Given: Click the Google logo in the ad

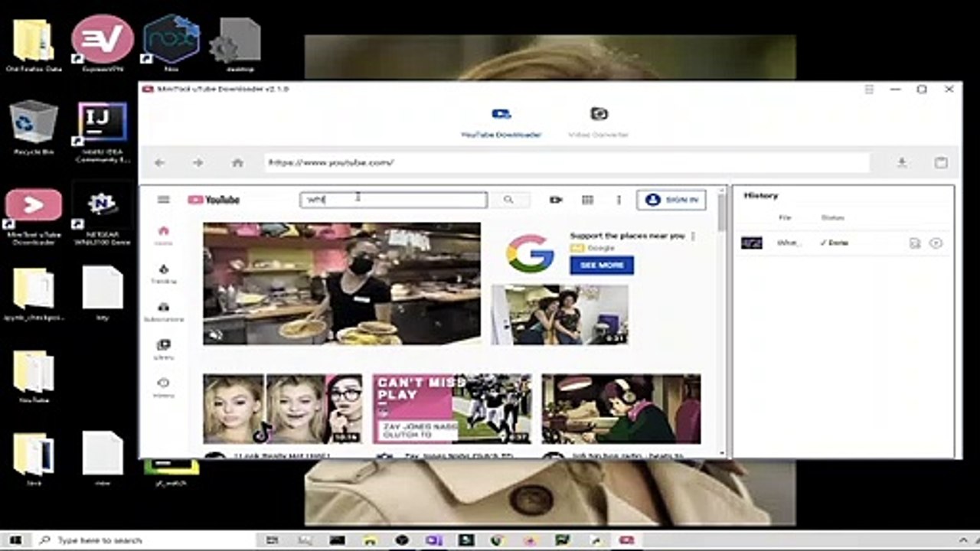Looking at the screenshot, I should pos(530,254).
